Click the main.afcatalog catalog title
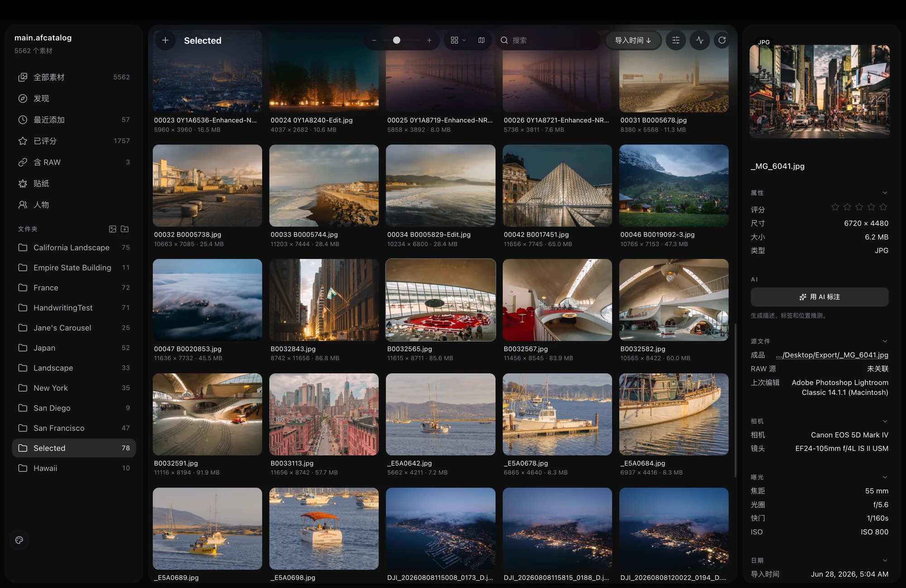Screen dimensions: 906x588 pyautogui.click(x=43, y=38)
